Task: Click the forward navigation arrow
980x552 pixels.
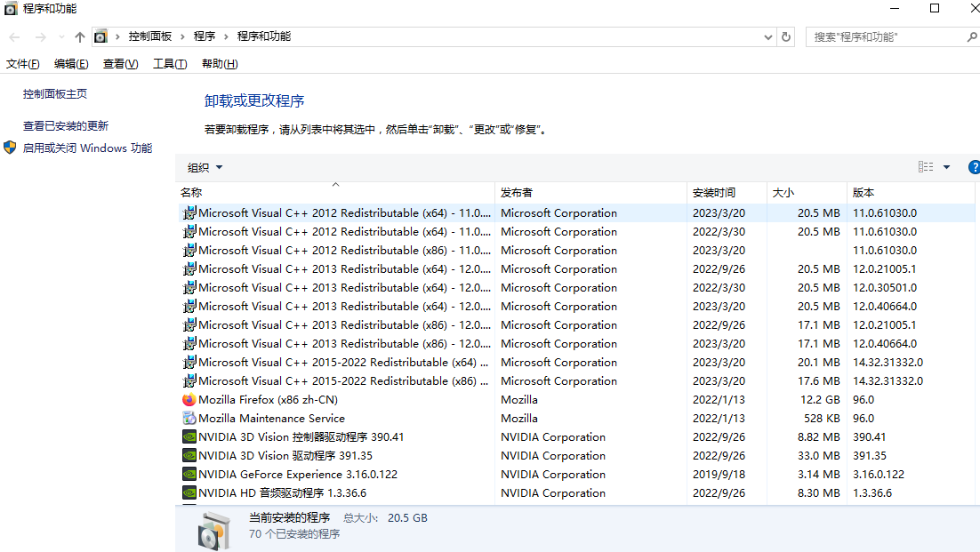Action: tap(41, 37)
